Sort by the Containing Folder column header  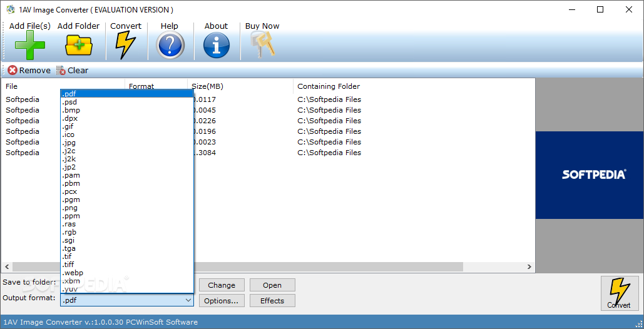(x=414, y=86)
